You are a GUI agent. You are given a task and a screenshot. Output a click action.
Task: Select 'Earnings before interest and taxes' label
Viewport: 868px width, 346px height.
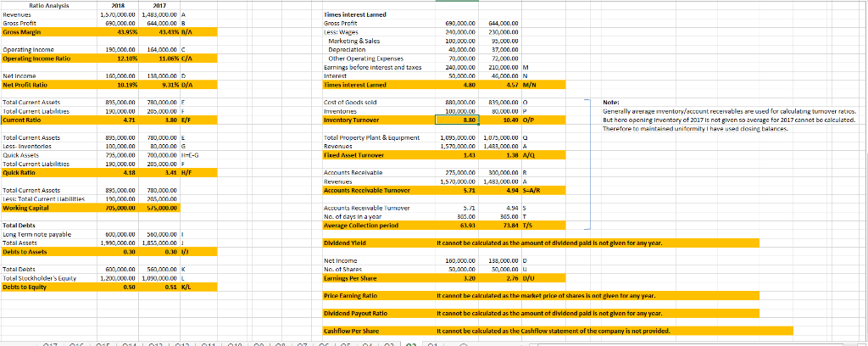pos(373,67)
